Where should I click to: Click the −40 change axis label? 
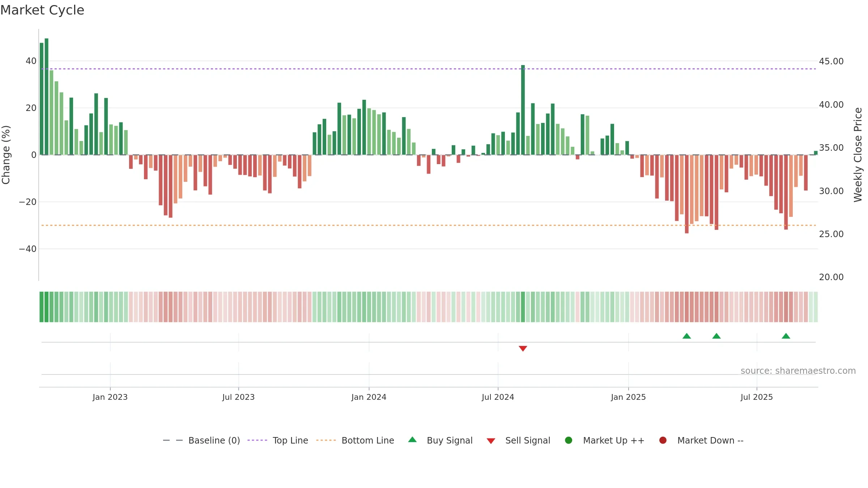[x=28, y=249]
